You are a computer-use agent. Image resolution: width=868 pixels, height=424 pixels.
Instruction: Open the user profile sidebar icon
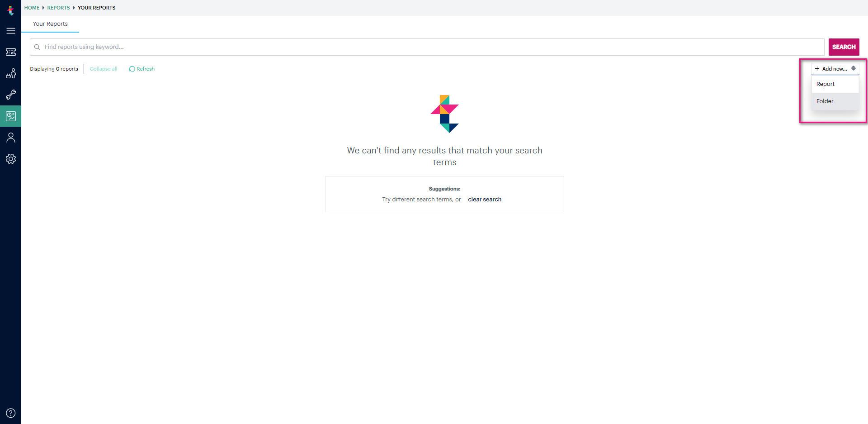pyautogui.click(x=11, y=137)
